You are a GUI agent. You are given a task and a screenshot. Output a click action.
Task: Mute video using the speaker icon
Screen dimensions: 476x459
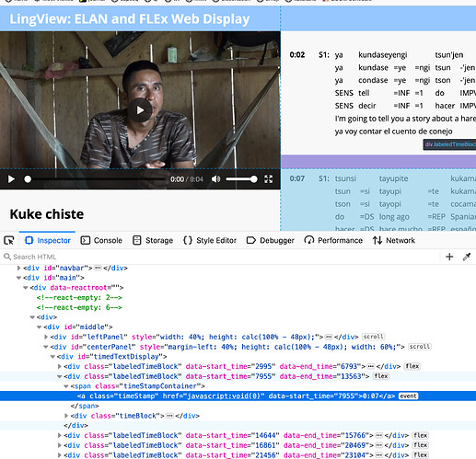215,179
